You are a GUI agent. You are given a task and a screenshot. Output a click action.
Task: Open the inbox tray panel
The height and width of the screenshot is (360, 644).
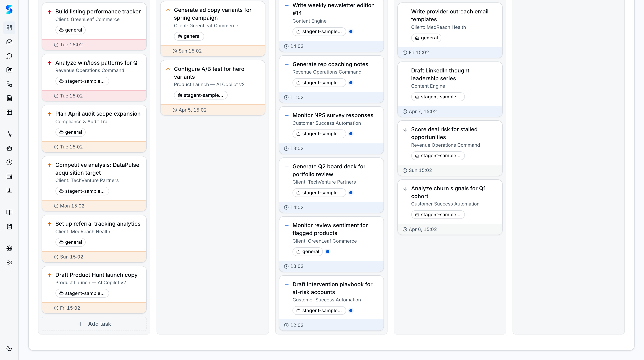click(9, 42)
